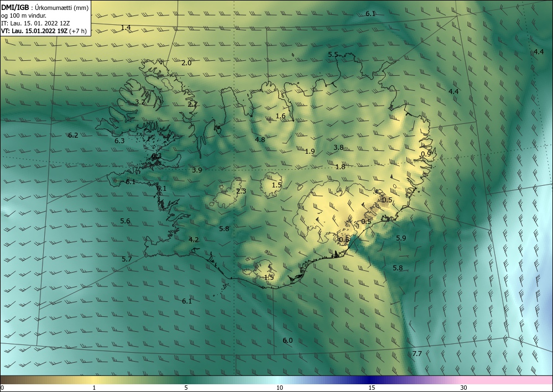The height and width of the screenshot is (392, 553).
Task: Click the '10' tick label on the colour scale
Action: click(x=279, y=388)
